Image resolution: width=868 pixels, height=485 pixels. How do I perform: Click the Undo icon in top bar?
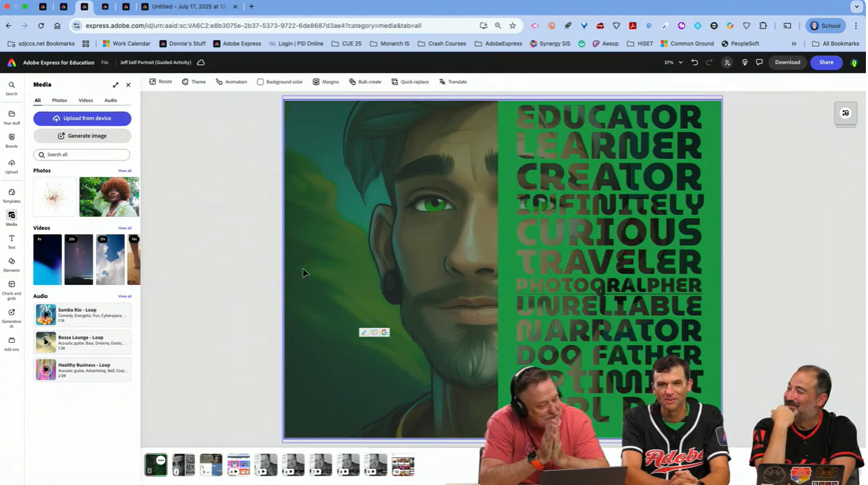(694, 62)
